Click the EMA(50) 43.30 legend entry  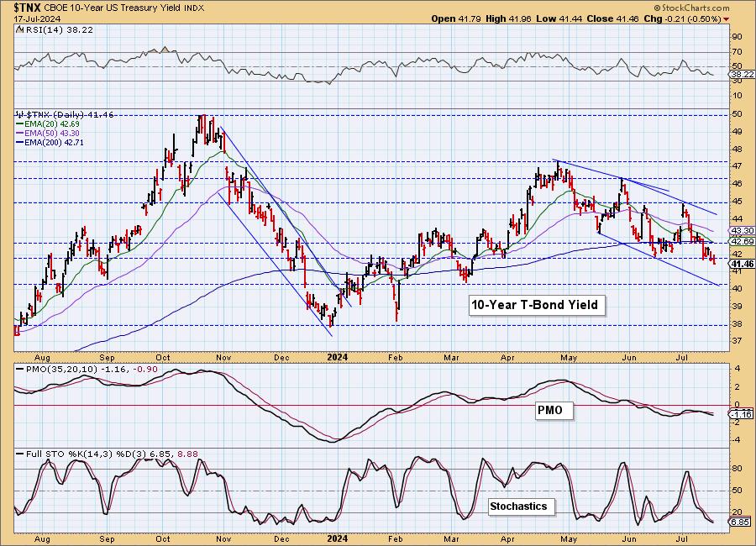click(x=48, y=133)
